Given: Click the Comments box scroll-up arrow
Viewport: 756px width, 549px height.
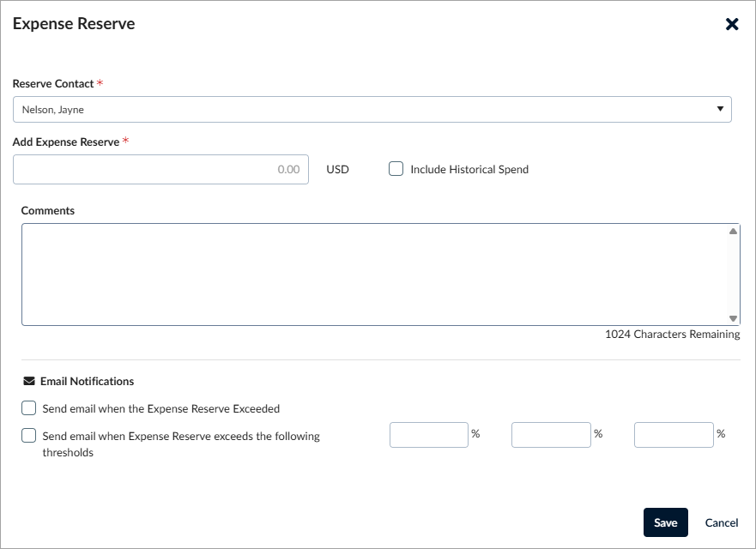Looking at the screenshot, I should click(x=733, y=231).
